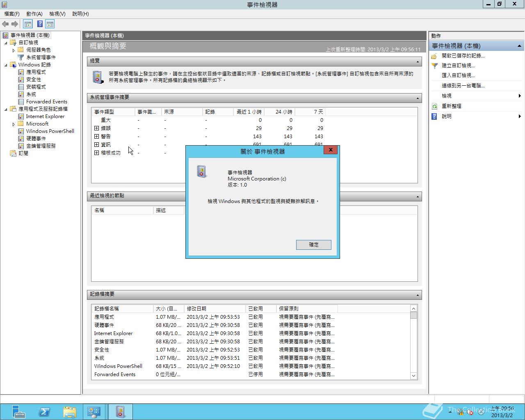Open Forwarded Events log in the tree
This screenshot has width=525, height=420.
pyautogui.click(x=46, y=102)
